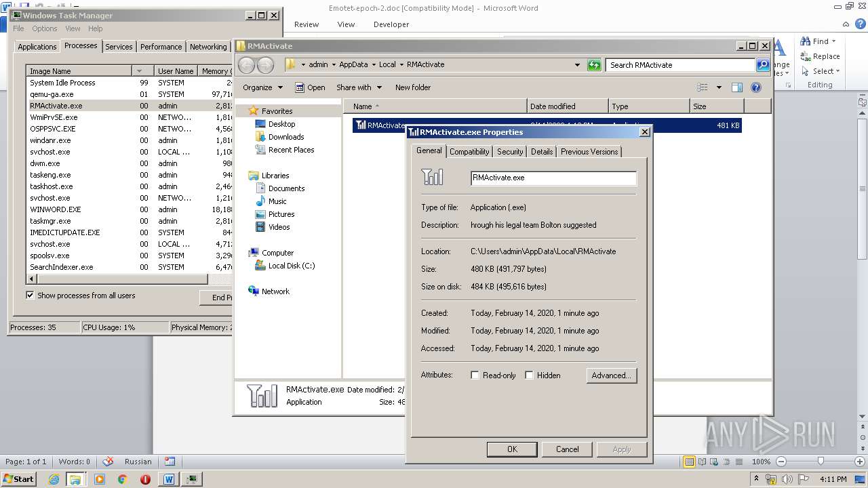Click the Explorer forward navigation arrow
Screen dimensions: 868x488
pyautogui.click(x=265, y=65)
